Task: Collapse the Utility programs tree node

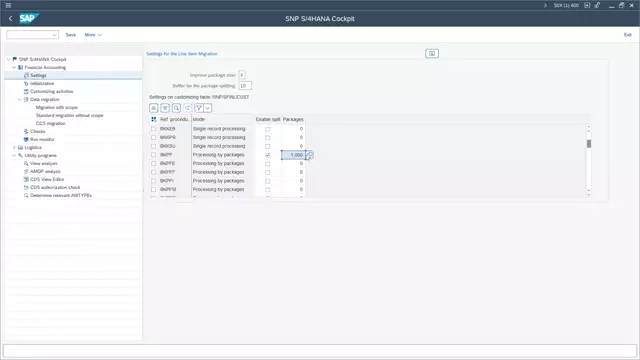Action: (x=14, y=155)
